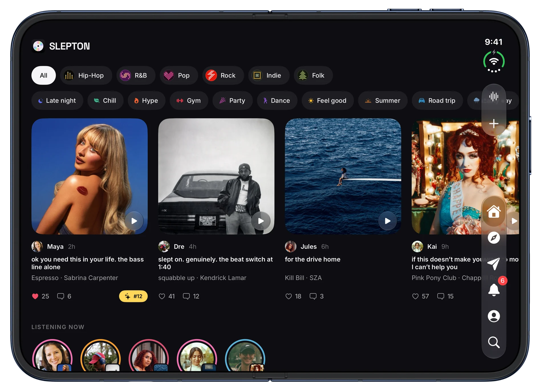540x392 pixels.
Task: Tap the plus add post icon
Action: pyautogui.click(x=494, y=123)
